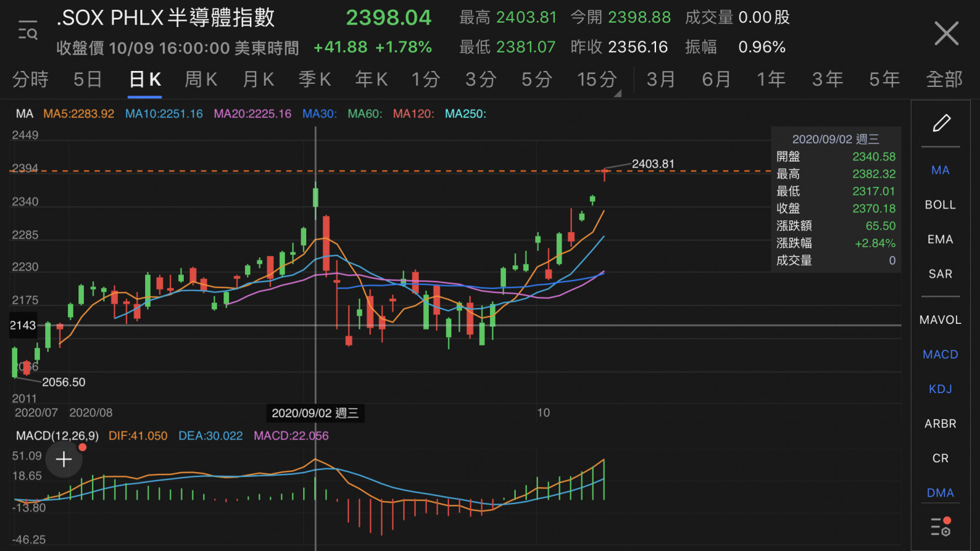Image resolution: width=980 pixels, height=551 pixels.
Task: Toggle the KDJ sub-indicator
Action: tap(940, 389)
